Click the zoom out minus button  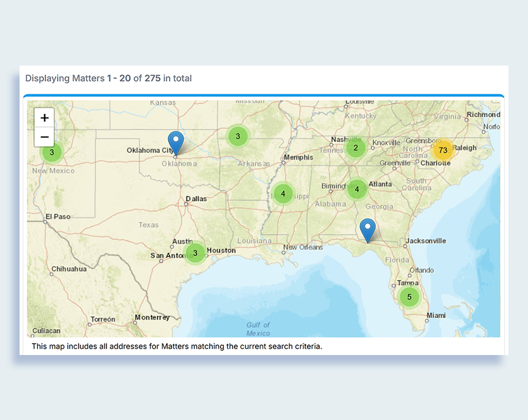coord(44,137)
